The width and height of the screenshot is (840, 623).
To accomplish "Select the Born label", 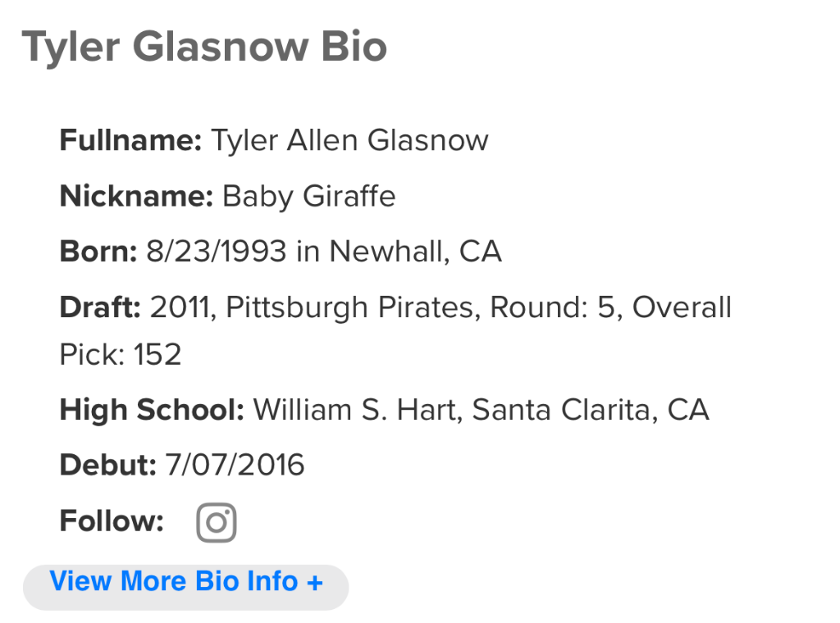I will 98,252.
